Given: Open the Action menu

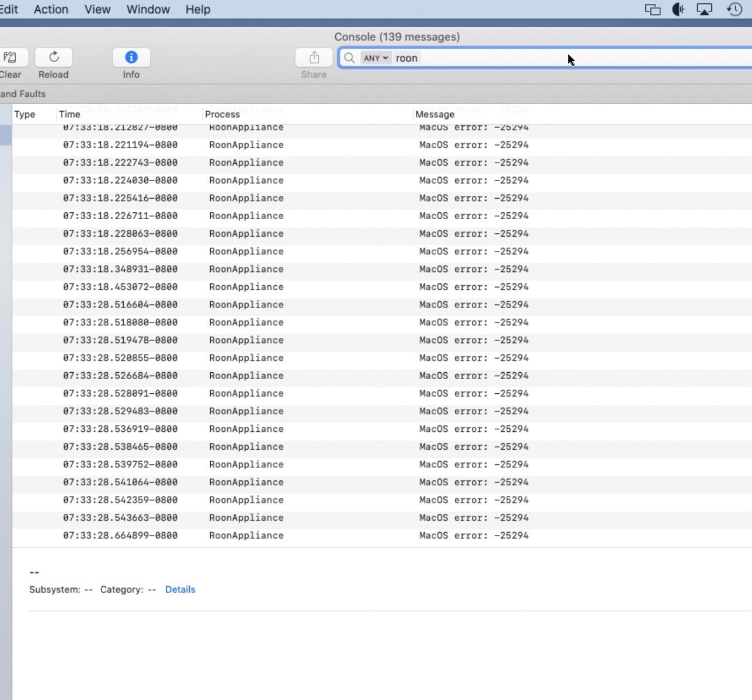Looking at the screenshot, I should 51,9.
